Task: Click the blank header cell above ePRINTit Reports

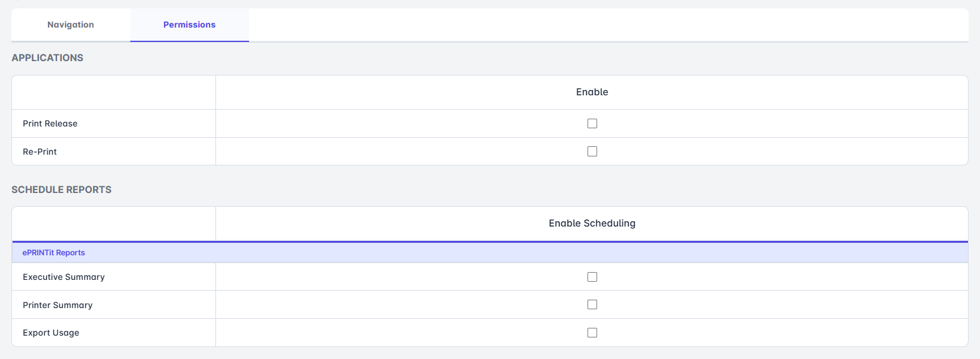Action: [x=113, y=224]
